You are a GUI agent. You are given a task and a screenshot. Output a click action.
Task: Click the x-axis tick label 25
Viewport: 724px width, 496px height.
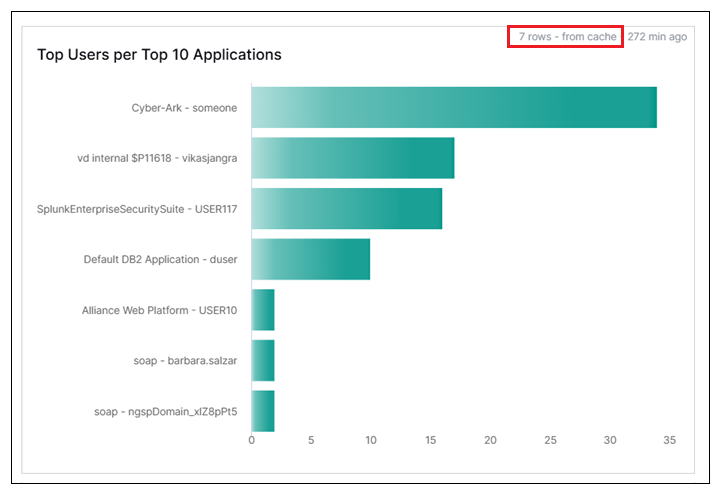[550, 440]
